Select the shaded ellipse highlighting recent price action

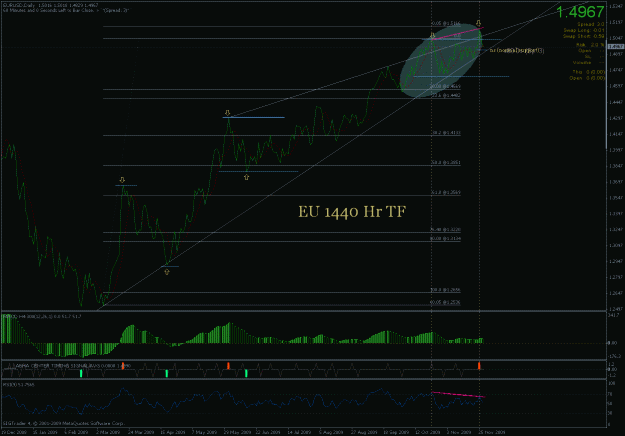tap(441, 61)
